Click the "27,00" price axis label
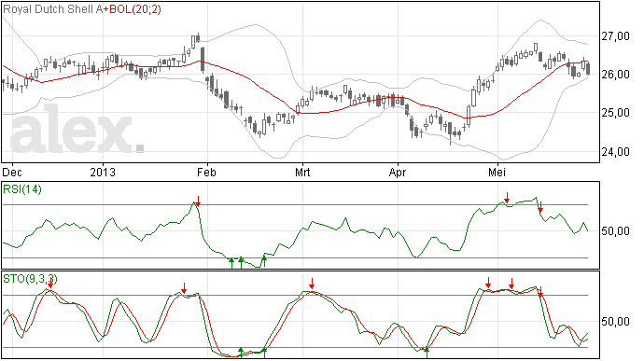This screenshot has width=644, height=361. click(x=615, y=36)
